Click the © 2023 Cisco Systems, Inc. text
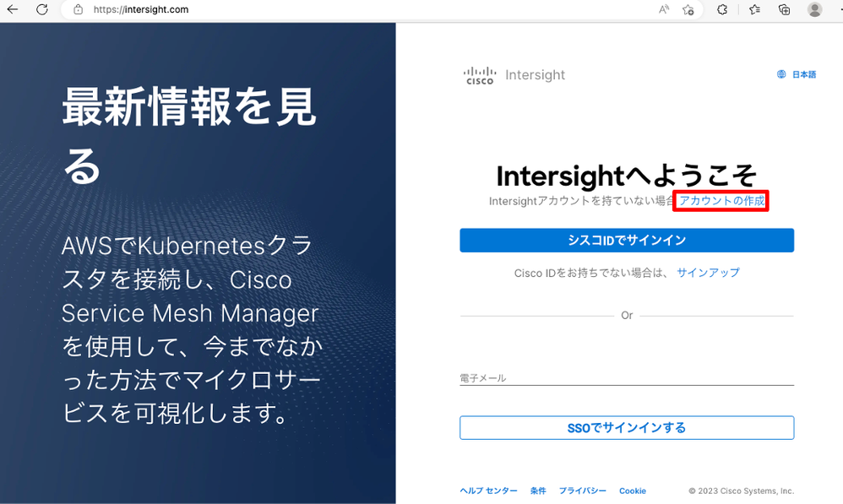Screen dimensions: 843x504 [742, 490]
